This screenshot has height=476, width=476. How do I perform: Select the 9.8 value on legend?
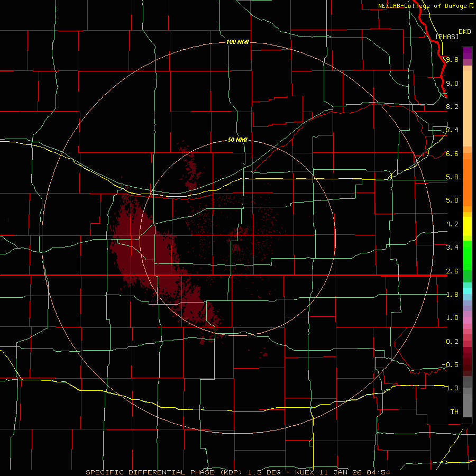[452, 59]
